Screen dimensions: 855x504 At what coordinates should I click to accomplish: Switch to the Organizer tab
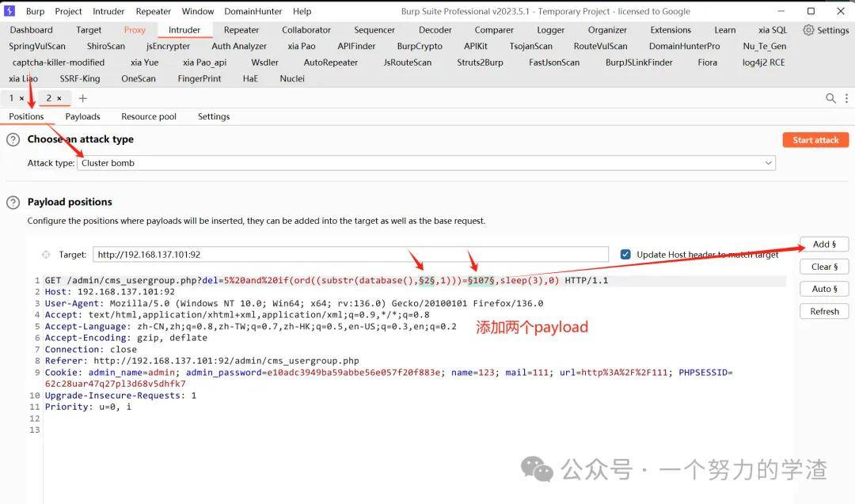coord(607,30)
